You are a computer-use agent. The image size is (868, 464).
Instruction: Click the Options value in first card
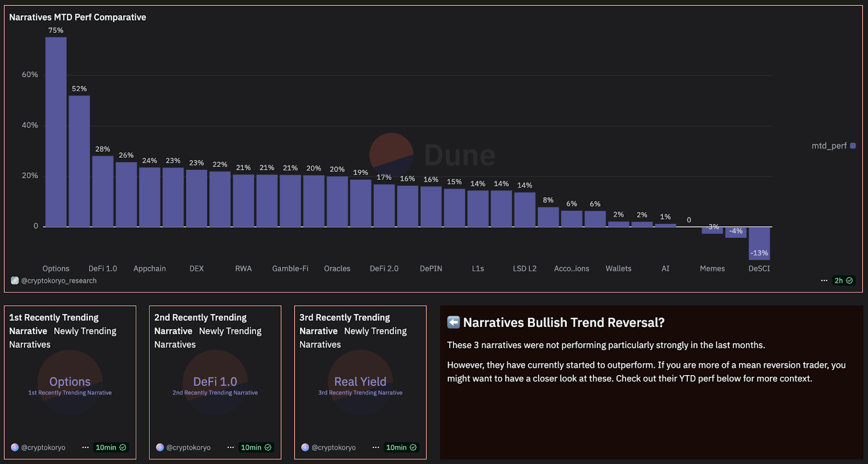70,382
